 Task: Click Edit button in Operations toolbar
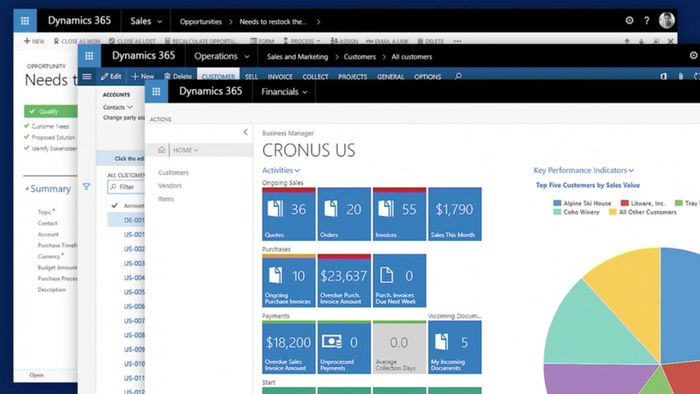[x=111, y=76]
